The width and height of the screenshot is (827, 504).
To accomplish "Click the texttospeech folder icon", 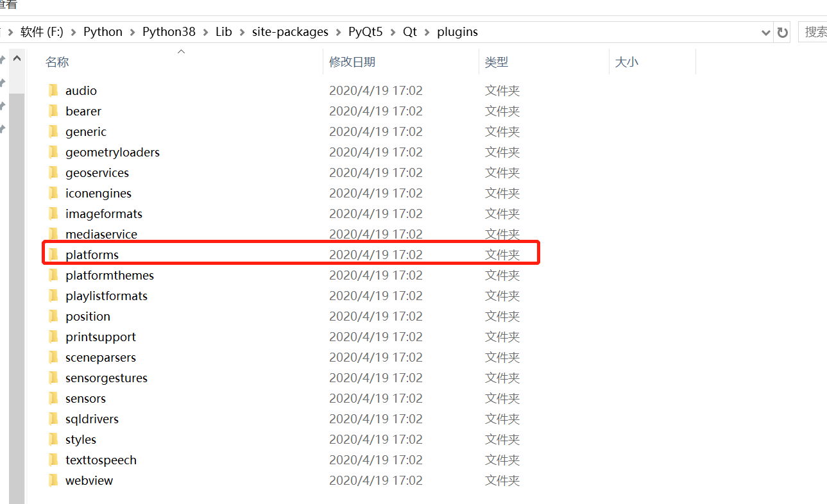I will click(53, 460).
